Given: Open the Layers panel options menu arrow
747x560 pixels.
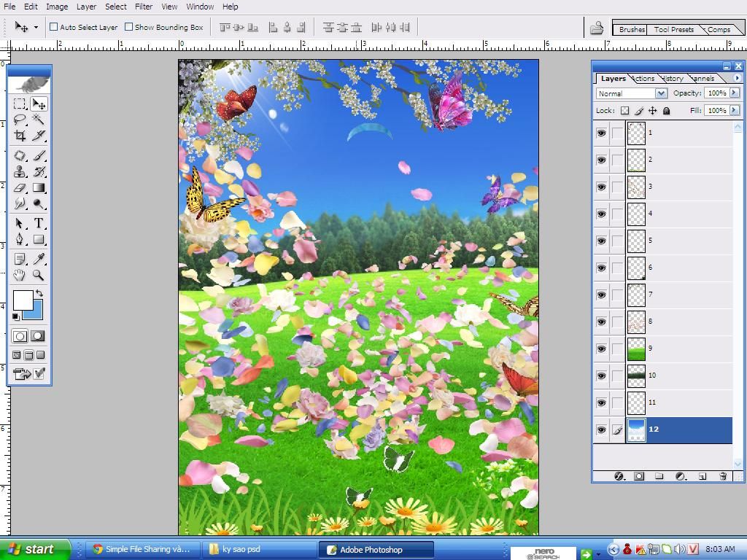Looking at the screenshot, I should 738,78.
